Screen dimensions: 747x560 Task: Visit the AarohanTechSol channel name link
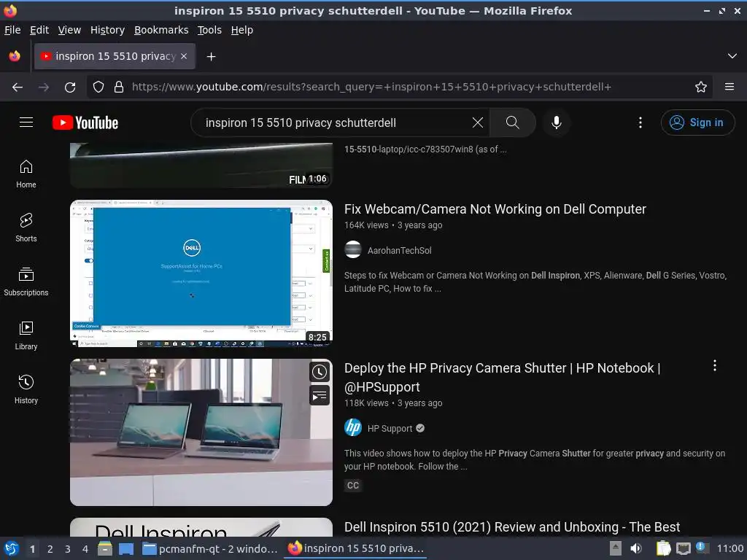(399, 251)
